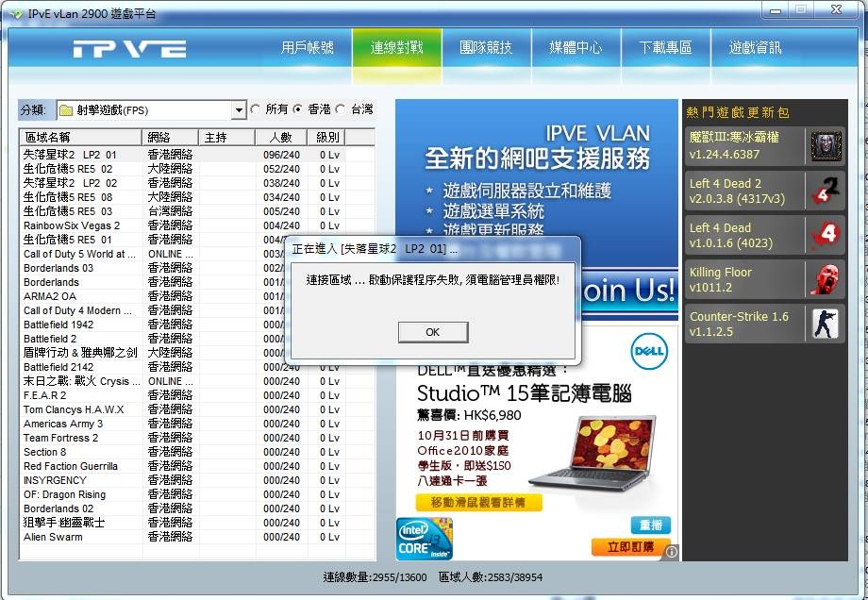Click the Warcraft III Frozen Throne icon
868x600 pixels.
pyautogui.click(x=826, y=146)
